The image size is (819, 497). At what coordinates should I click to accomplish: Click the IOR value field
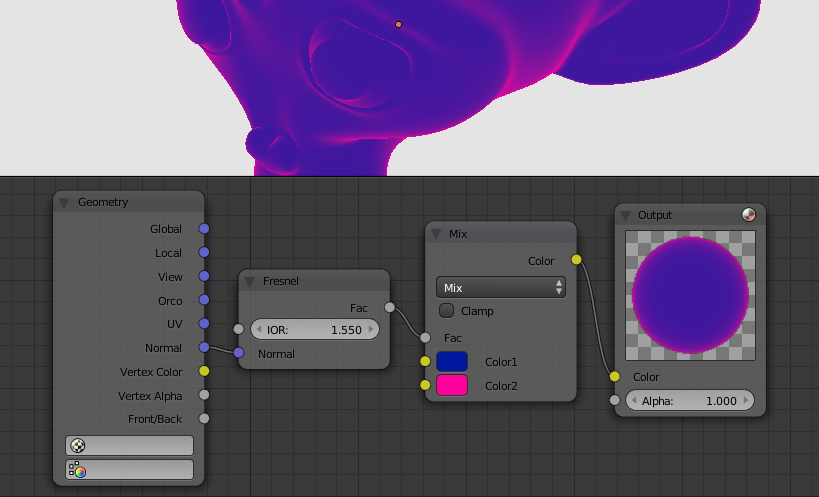(x=314, y=329)
